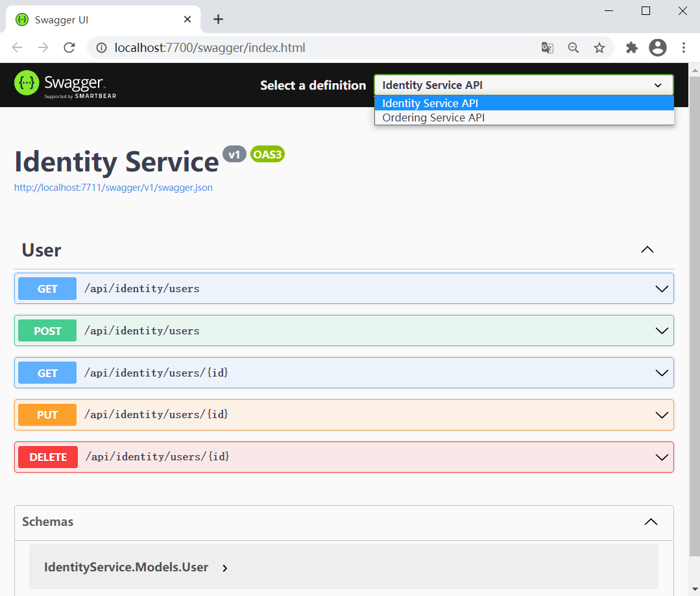
Task: Open the Chrome three-dot menu
Action: tap(684, 47)
